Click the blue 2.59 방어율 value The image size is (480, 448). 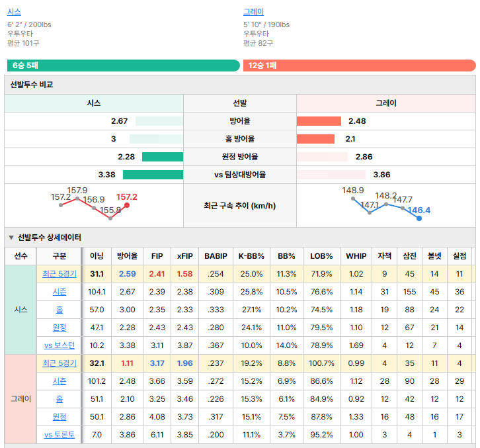click(x=127, y=274)
